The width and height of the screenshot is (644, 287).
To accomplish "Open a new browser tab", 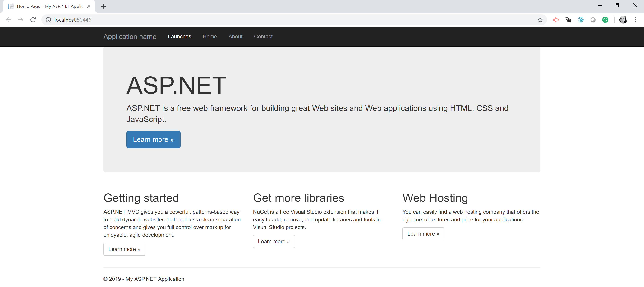I will (103, 6).
